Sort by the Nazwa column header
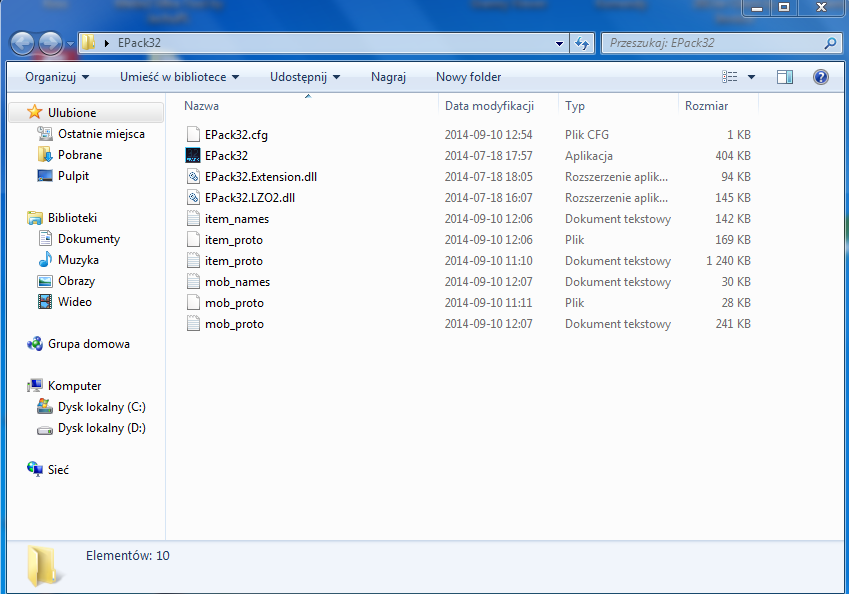The width and height of the screenshot is (849, 594). pyautogui.click(x=201, y=106)
